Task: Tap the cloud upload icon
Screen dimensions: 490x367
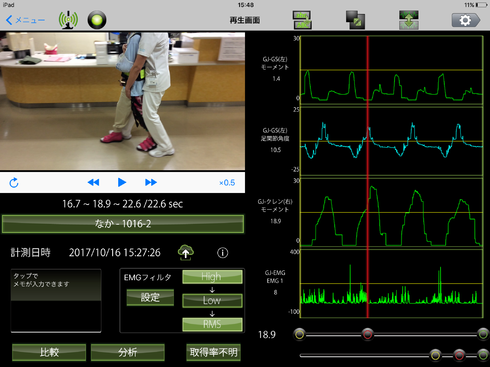Action: click(x=186, y=252)
